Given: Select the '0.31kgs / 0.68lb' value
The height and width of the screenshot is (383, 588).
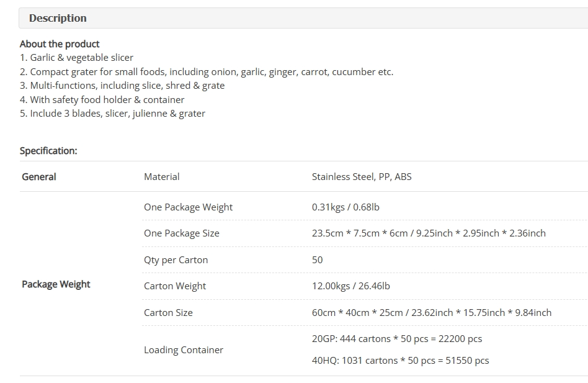Looking at the screenshot, I should (345, 207).
